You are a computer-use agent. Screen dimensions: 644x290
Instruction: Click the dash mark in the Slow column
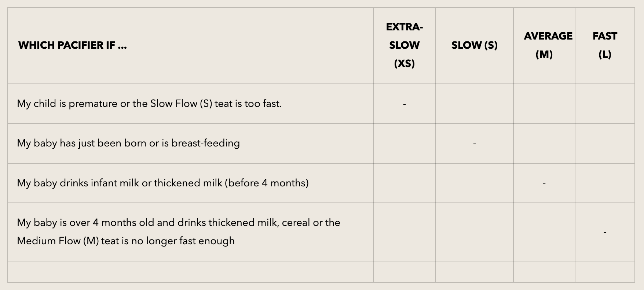pos(474,144)
